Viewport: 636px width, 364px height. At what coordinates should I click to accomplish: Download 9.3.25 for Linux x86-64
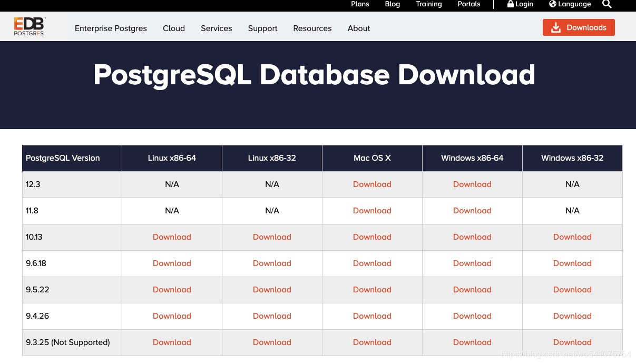(172, 342)
